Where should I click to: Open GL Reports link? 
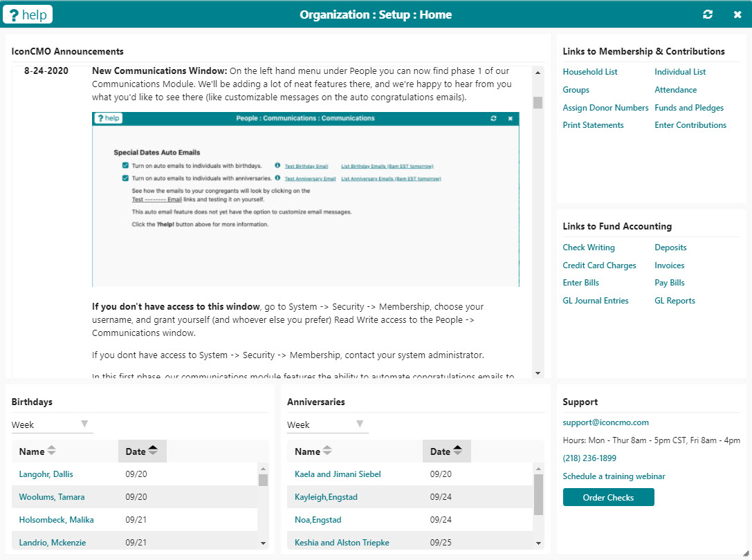[675, 301]
